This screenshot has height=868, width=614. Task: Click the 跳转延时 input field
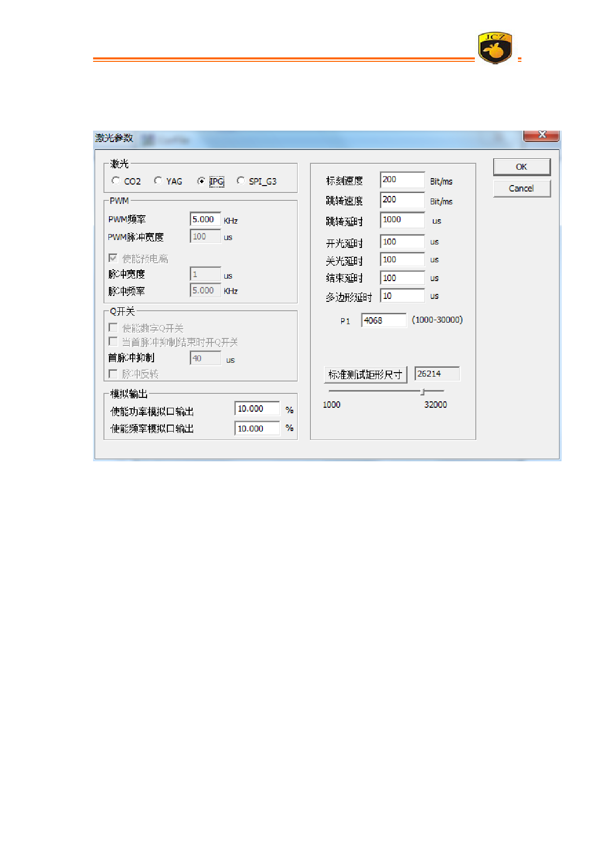coord(402,220)
